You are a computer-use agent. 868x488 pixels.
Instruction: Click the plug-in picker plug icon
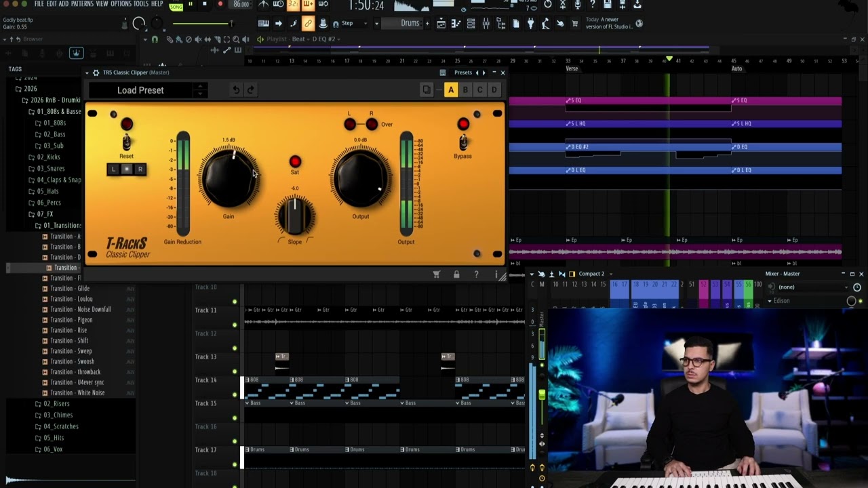[x=530, y=24]
